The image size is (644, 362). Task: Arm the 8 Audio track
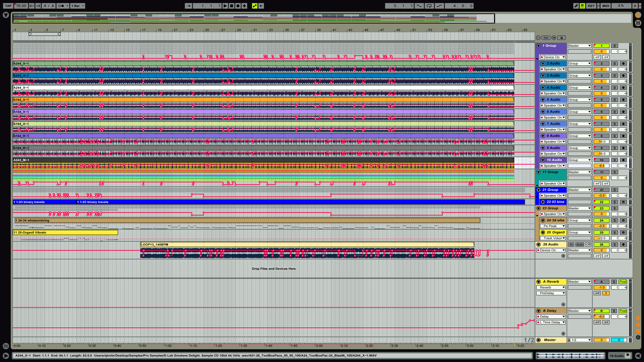point(623,136)
